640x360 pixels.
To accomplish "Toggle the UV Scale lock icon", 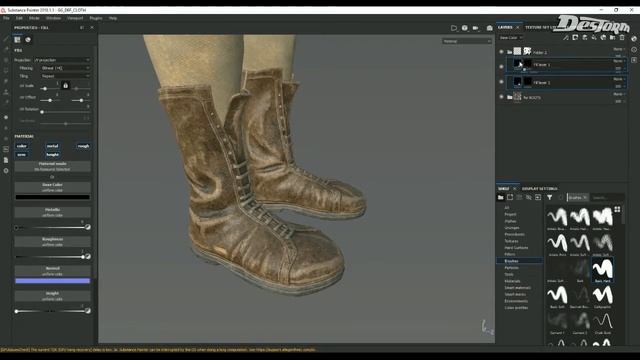I will (x=65, y=86).
